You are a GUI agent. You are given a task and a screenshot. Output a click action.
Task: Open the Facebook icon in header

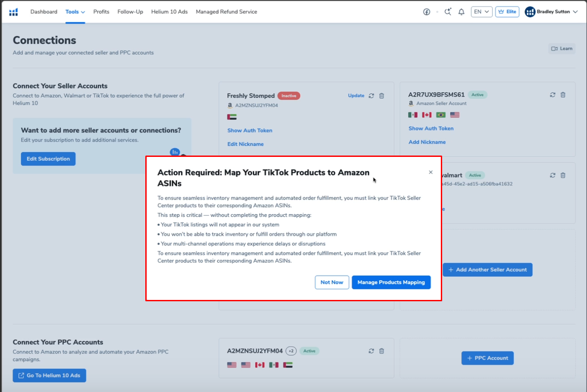[427, 12]
